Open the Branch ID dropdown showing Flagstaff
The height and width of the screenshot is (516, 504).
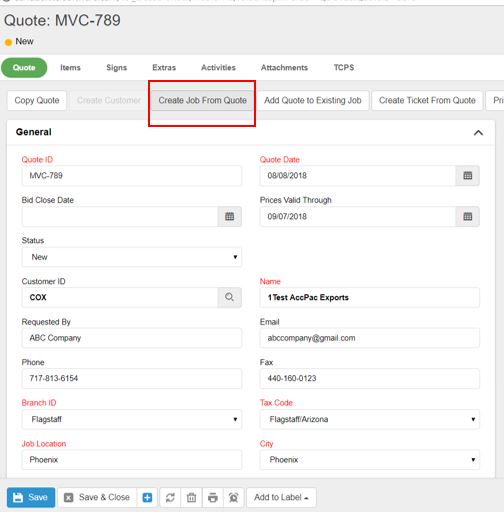pos(132,419)
